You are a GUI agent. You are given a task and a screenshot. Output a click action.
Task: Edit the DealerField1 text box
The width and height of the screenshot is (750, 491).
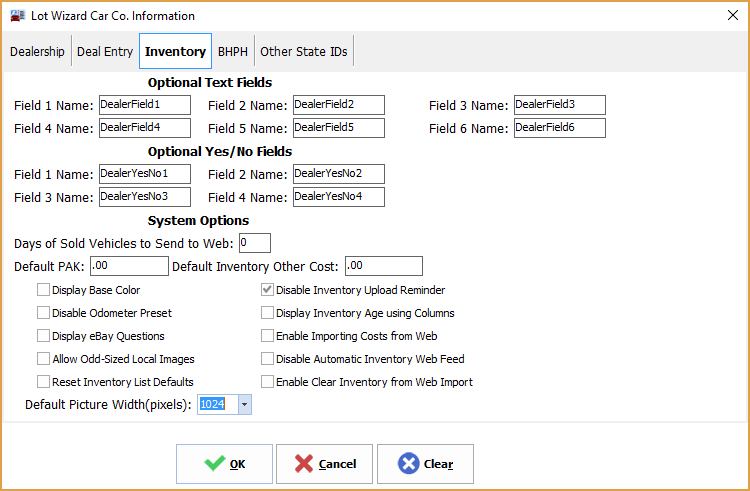[145, 105]
